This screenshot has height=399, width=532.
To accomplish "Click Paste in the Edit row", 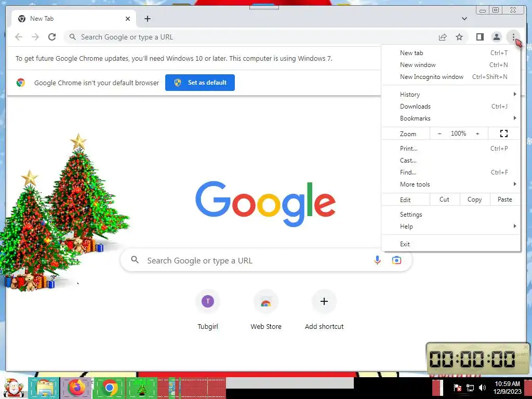I will tap(504, 199).
